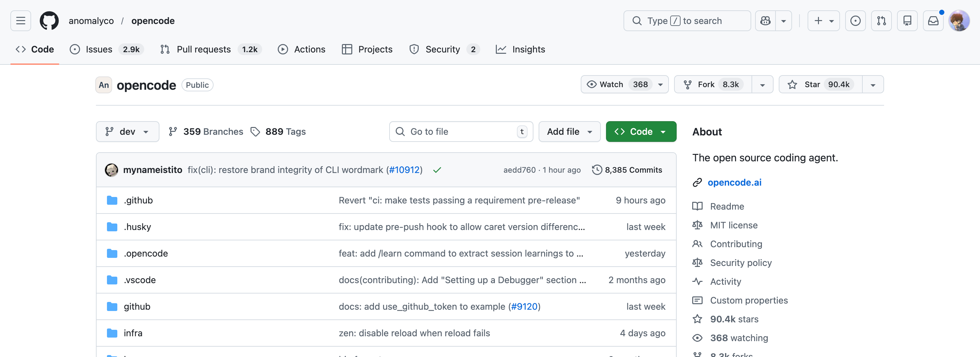Open the dev branch selector
The width and height of the screenshot is (980, 357).
pyautogui.click(x=127, y=132)
